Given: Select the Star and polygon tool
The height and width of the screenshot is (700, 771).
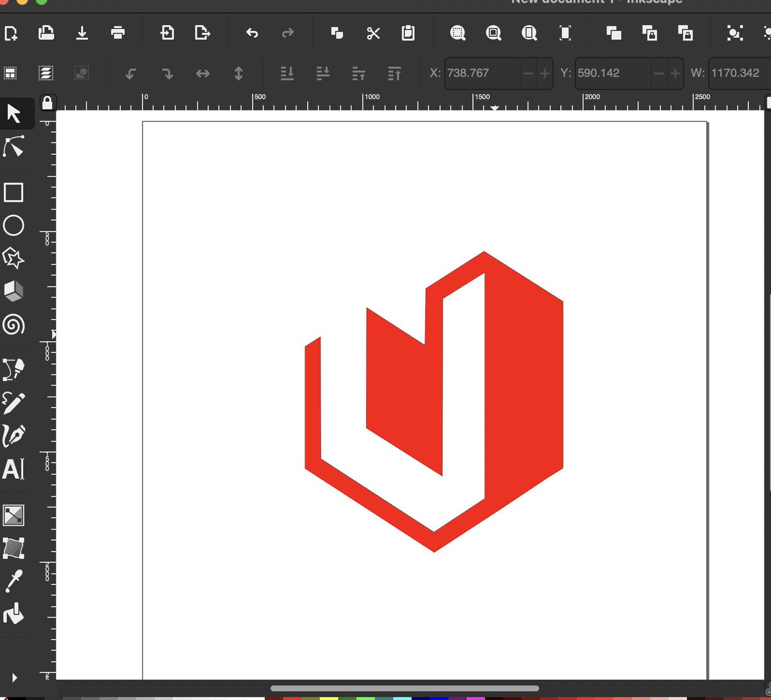Looking at the screenshot, I should tap(13, 258).
